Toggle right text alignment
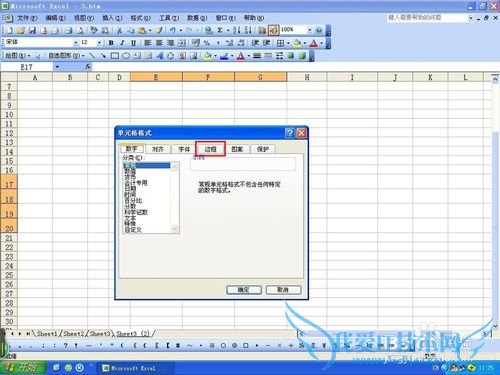The image size is (500, 375). pos(170,43)
